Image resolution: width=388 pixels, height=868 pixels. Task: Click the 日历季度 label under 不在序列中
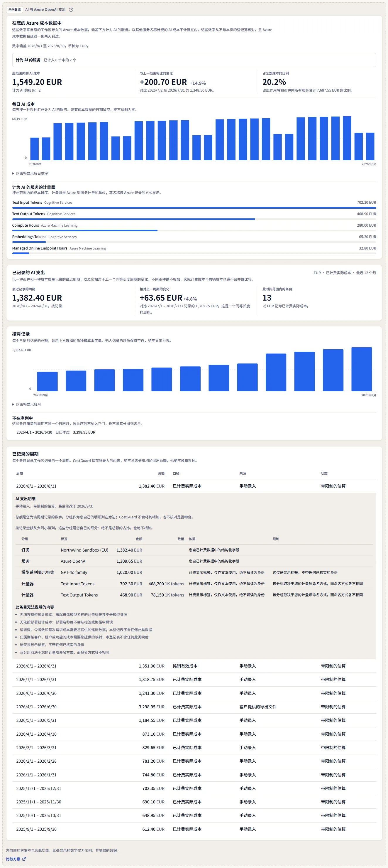click(x=62, y=432)
